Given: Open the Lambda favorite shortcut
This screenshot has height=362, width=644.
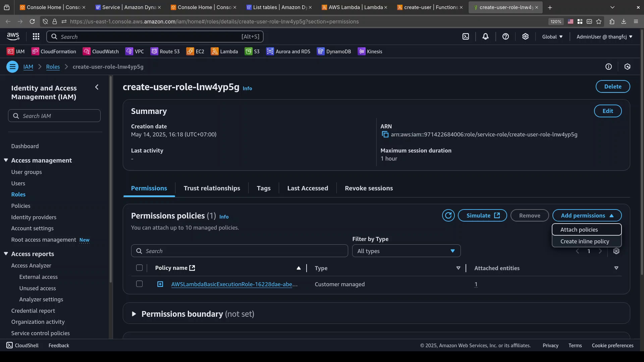Looking at the screenshot, I should [x=224, y=51].
